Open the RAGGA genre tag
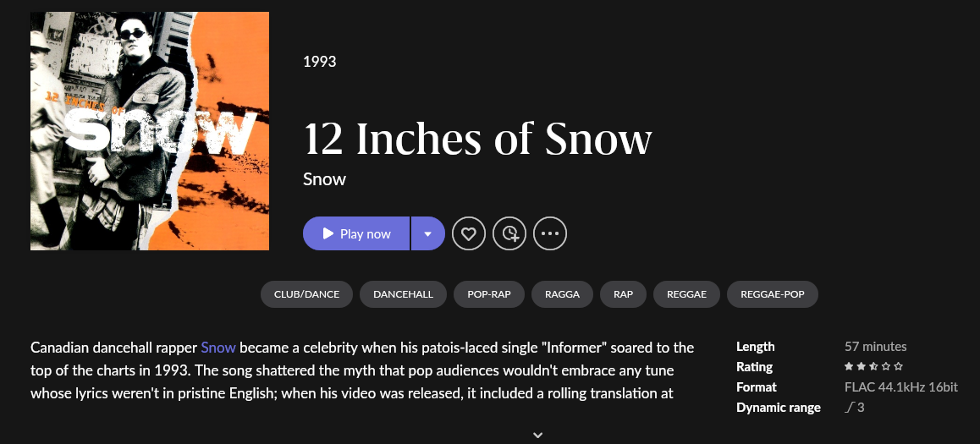 pyautogui.click(x=563, y=294)
